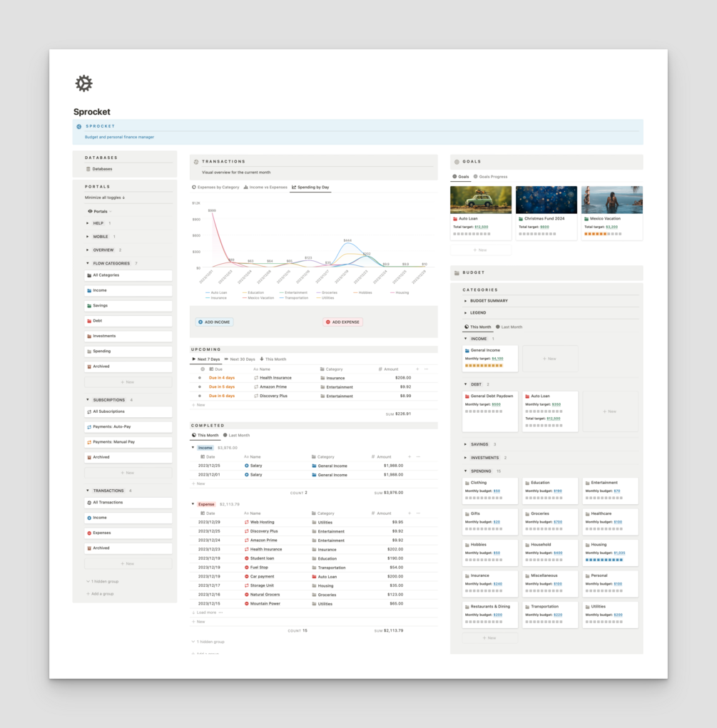Expand the SAVINGS budget group
717x728 pixels.
[x=465, y=444]
